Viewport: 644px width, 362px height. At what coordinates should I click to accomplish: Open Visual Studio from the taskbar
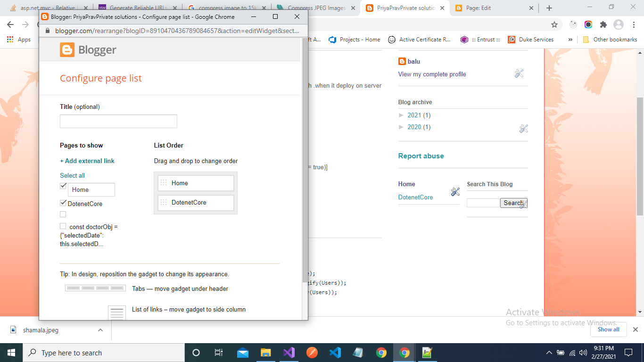tap(289, 353)
